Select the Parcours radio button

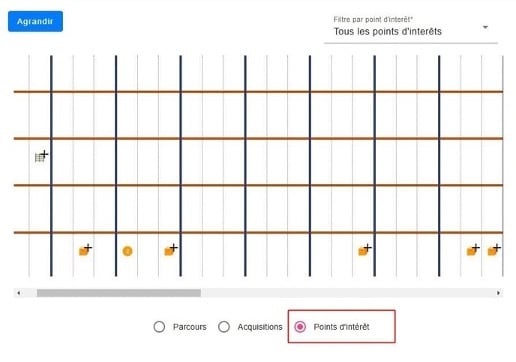[x=159, y=327]
